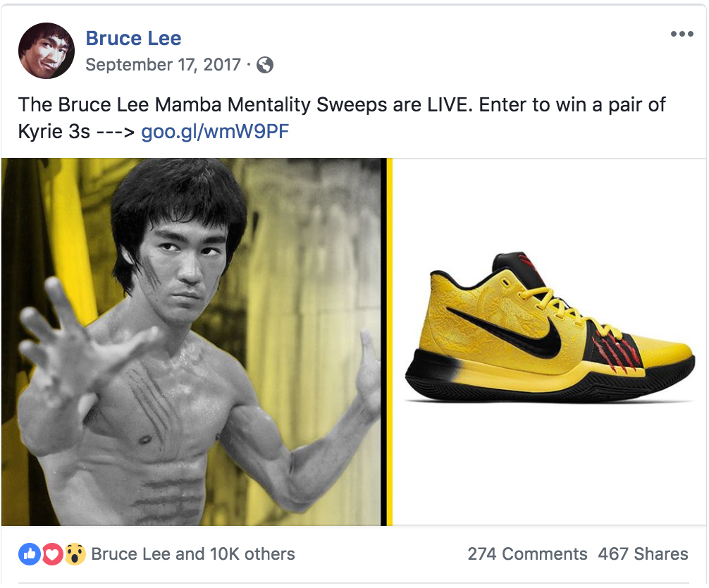Screen dimensions: 709x588
Task: Open the September 17, 2017 post timestamp
Action: point(164,65)
